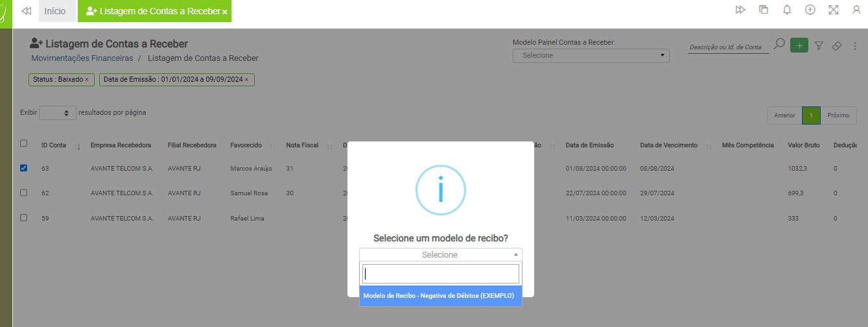The image size is (868, 327).
Task: Click the eraser clear-filters icon
Action: (836, 45)
